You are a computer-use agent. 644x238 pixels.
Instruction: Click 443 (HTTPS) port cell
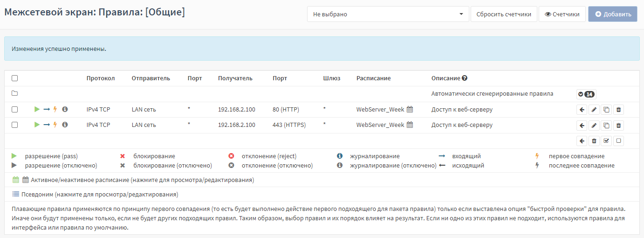tap(288, 125)
